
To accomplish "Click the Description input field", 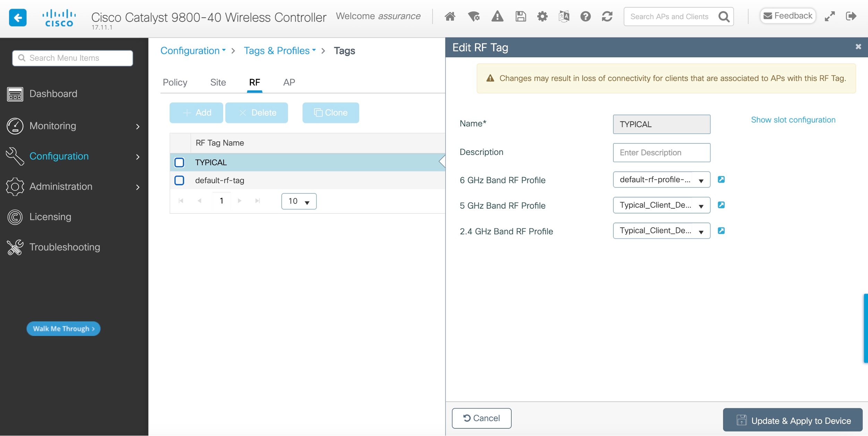I will point(661,152).
